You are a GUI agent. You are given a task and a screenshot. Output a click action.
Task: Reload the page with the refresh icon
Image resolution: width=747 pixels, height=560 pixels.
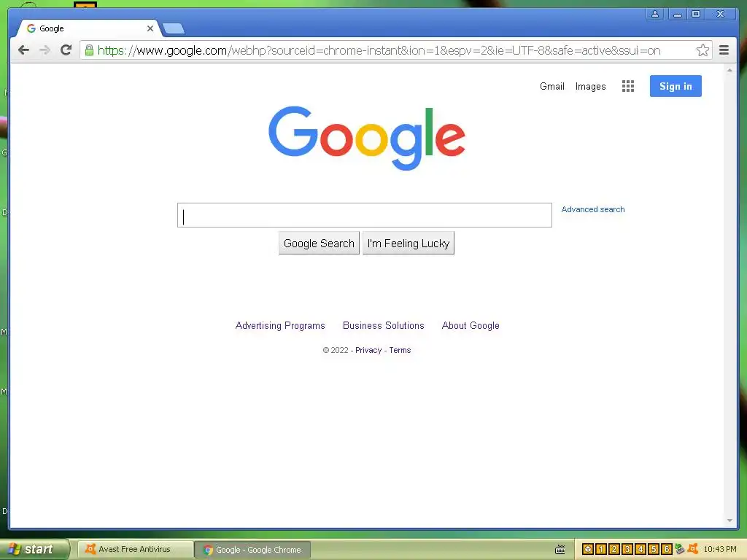click(66, 50)
